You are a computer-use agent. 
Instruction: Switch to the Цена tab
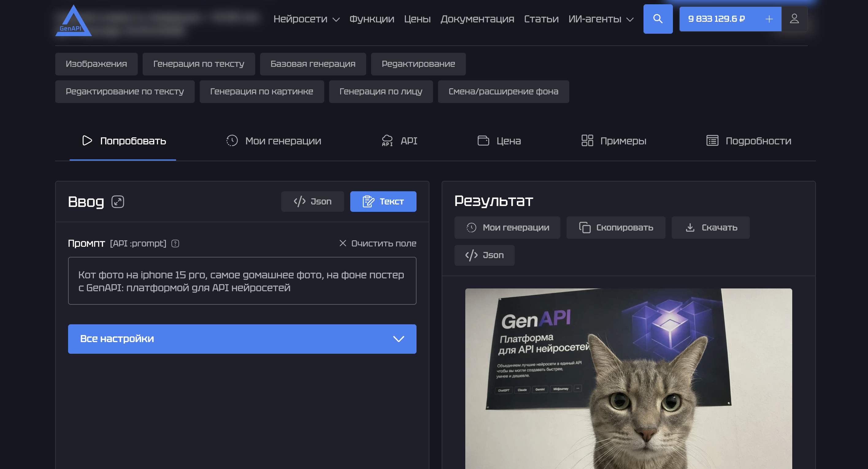tap(499, 140)
